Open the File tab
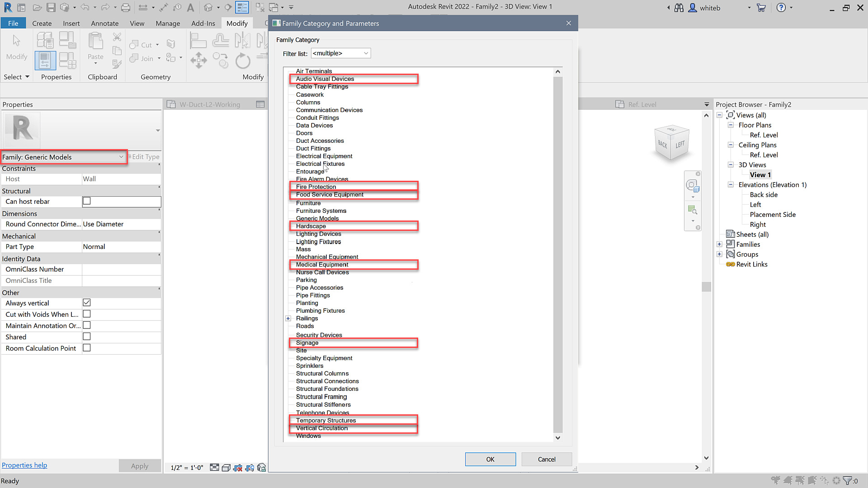Screen dimensions: 868x488 click(x=13, y=23)
